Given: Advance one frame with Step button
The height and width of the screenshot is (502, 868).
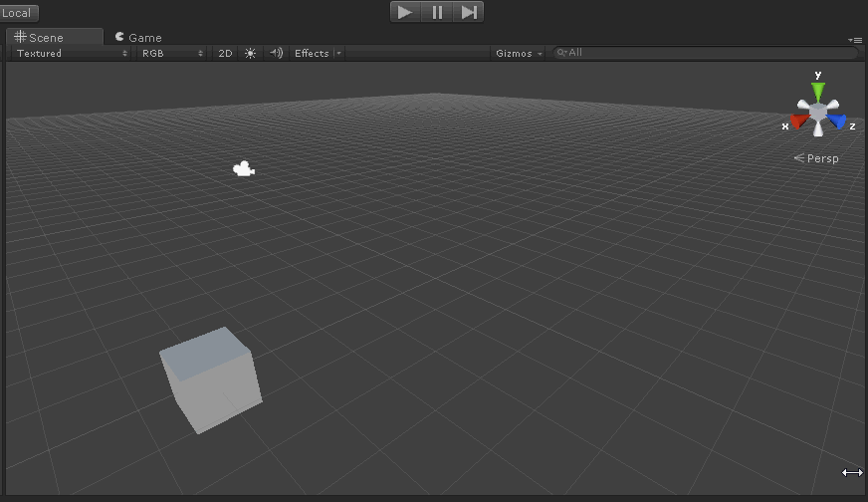Looking at the screenshot, I should click(468, 12).
